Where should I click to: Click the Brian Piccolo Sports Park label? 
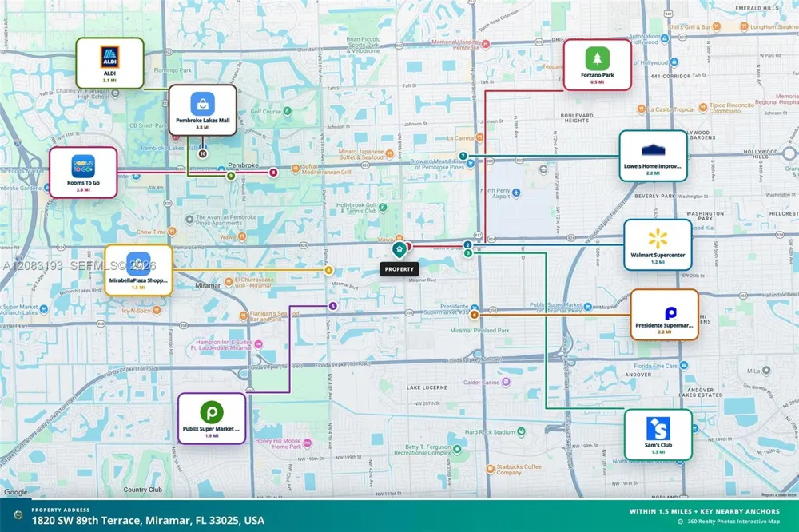[x=364, y=45]
